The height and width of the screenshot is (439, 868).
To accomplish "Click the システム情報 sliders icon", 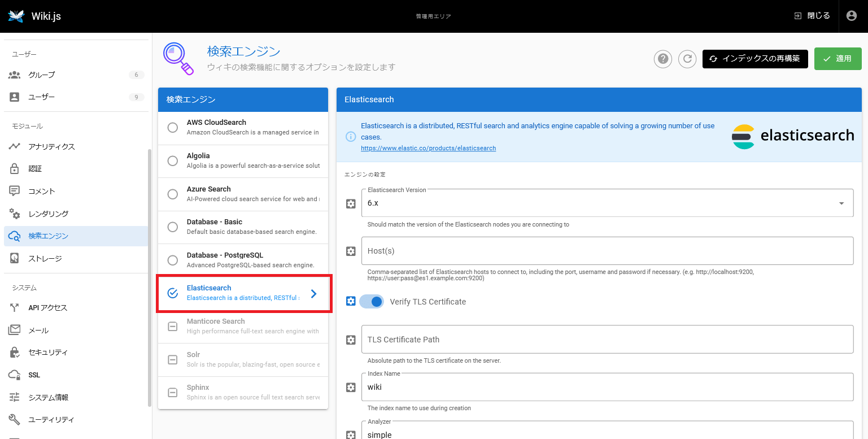I will 15,397.
